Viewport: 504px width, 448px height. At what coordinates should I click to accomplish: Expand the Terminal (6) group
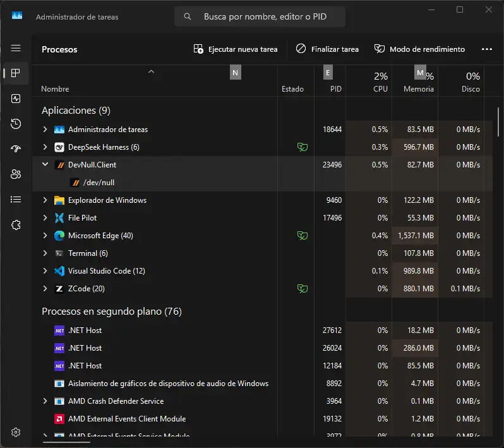click(x=45, y=253)
